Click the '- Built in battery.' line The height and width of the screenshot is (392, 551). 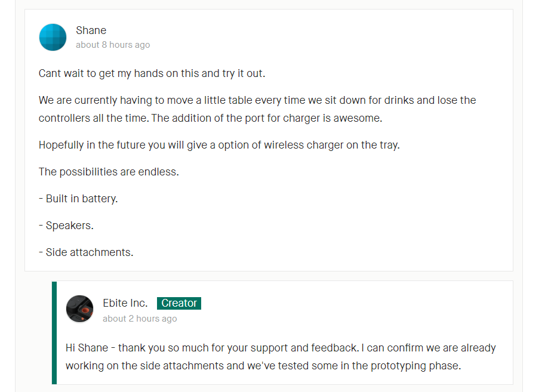[78, 199]
